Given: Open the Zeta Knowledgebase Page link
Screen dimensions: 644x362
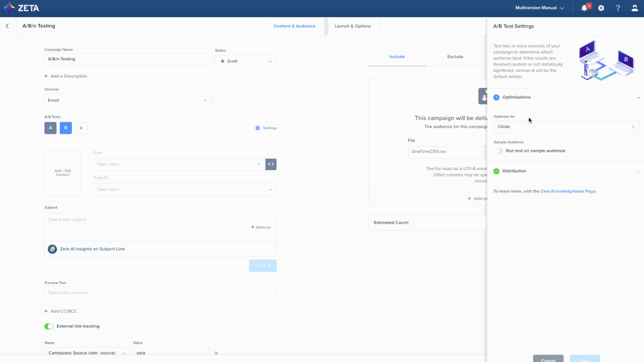Looking at the screenshot, I should (x=568, y=191).
